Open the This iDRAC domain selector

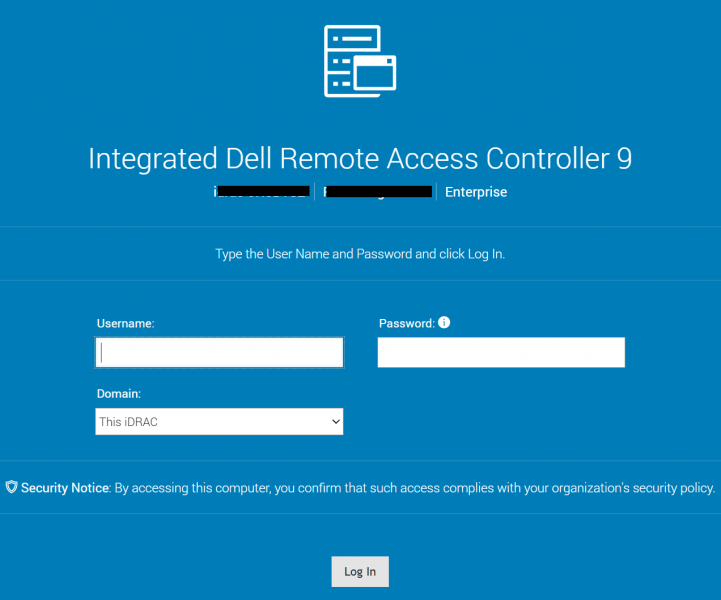(219, 422)
